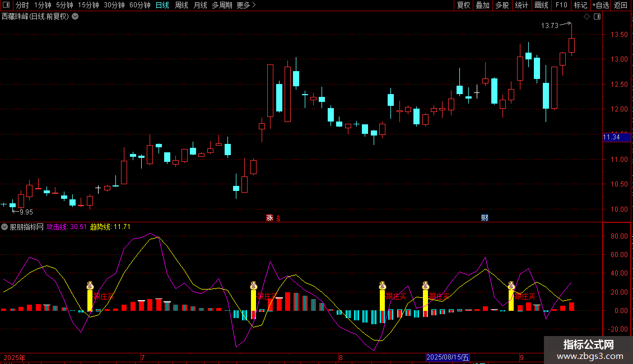Expand the 更多 periods menu

(x=246, y=5)
